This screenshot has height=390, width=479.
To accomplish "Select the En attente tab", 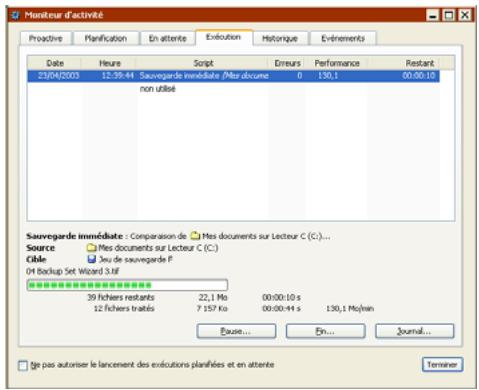I will pyautogui.click(x=168, y=38).
